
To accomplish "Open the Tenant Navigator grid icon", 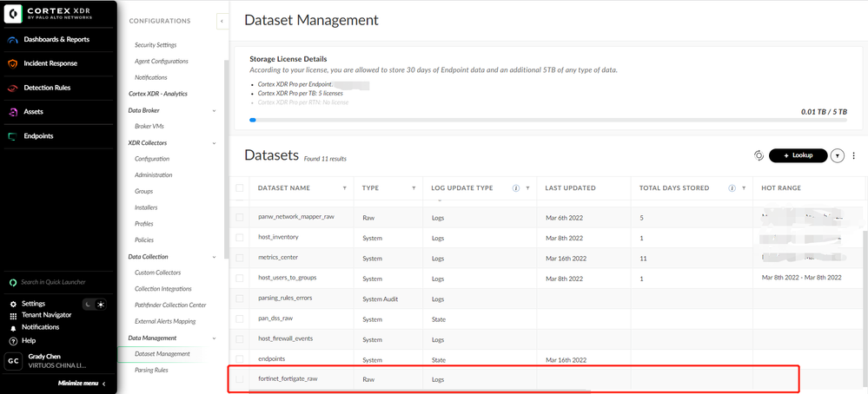I will (13, 316).
